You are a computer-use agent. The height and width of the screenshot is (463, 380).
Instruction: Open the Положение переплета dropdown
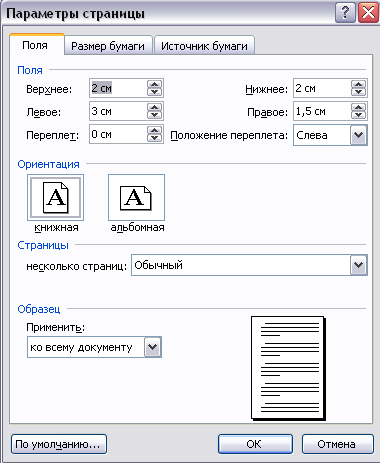358,135
